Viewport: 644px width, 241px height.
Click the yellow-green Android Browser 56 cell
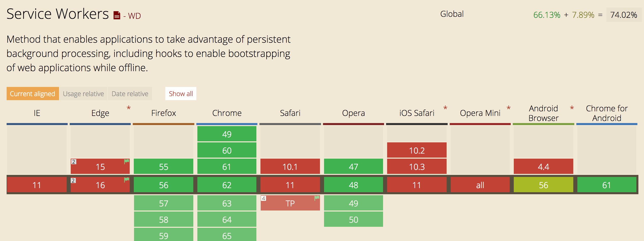[x=543, y=185]
